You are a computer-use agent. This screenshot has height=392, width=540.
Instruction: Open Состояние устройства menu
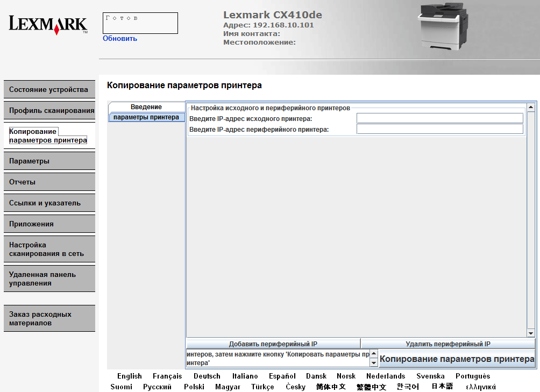49,89
